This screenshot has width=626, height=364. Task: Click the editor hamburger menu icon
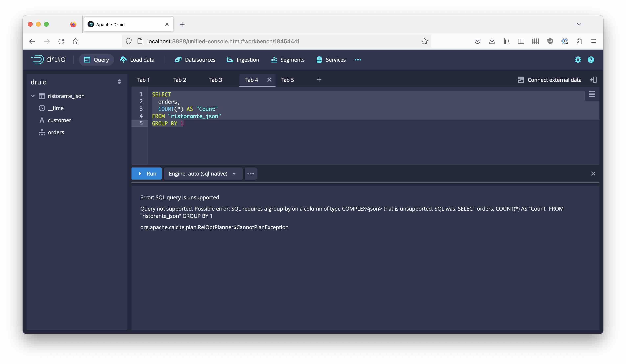(592, 94)
